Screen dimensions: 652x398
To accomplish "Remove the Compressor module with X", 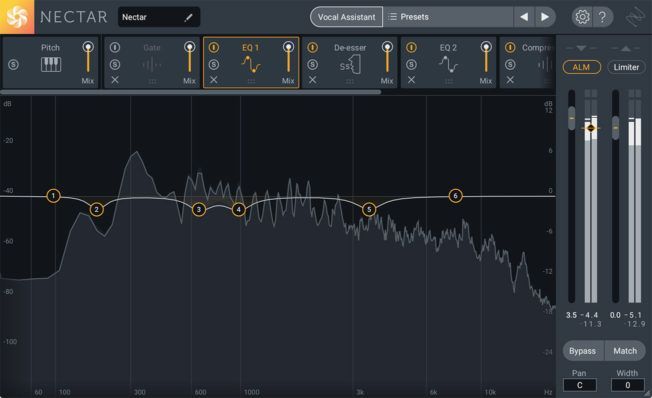I will [x=510, y=80].
